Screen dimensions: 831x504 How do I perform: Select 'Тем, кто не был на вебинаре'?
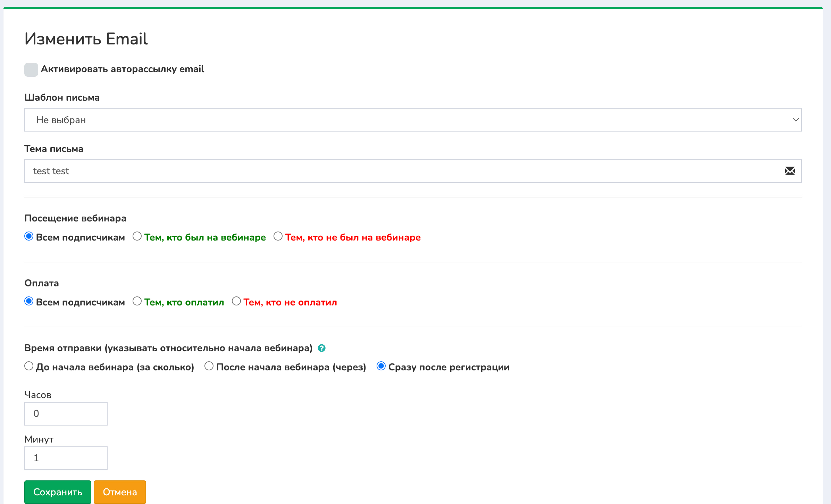278,236
